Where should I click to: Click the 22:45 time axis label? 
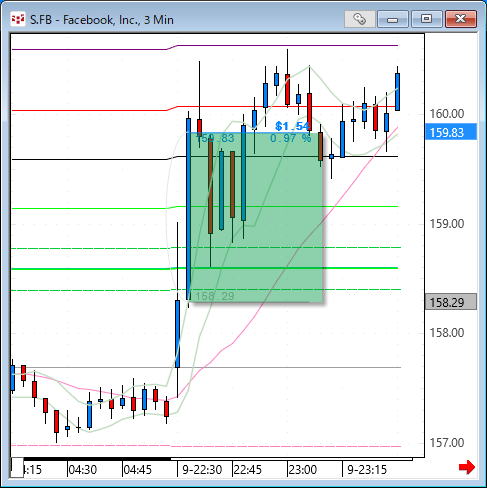coord(248,470)
